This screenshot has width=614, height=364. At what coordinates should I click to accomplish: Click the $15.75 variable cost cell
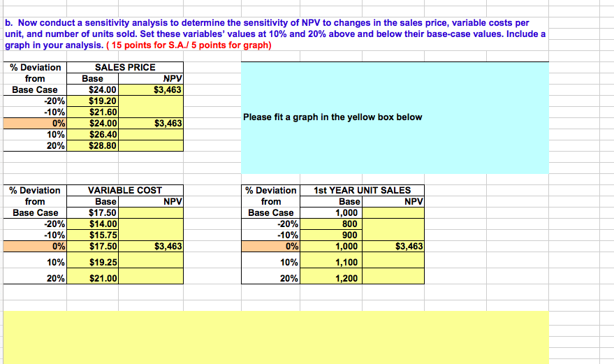pyautogui.click(x=92, y=235)
